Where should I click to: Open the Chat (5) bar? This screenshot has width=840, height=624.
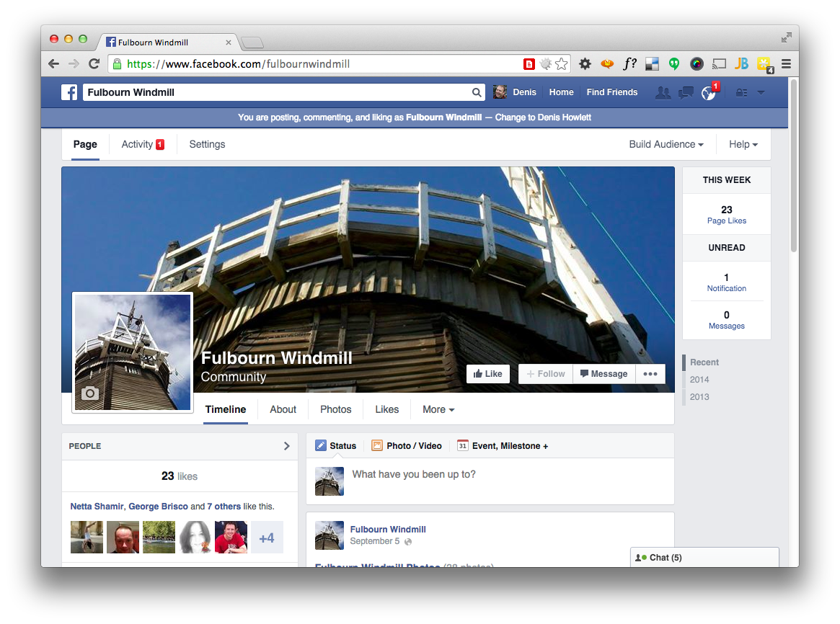704,557
